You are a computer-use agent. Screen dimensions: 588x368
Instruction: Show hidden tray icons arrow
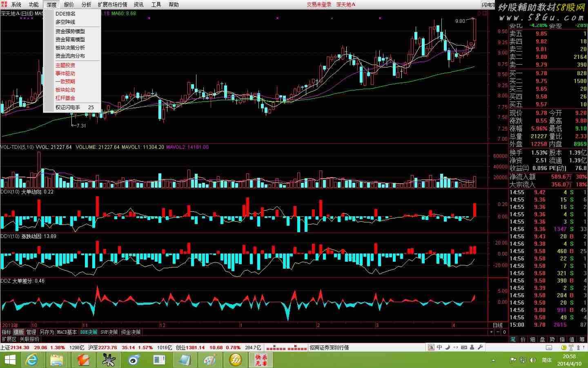point(494,360)
